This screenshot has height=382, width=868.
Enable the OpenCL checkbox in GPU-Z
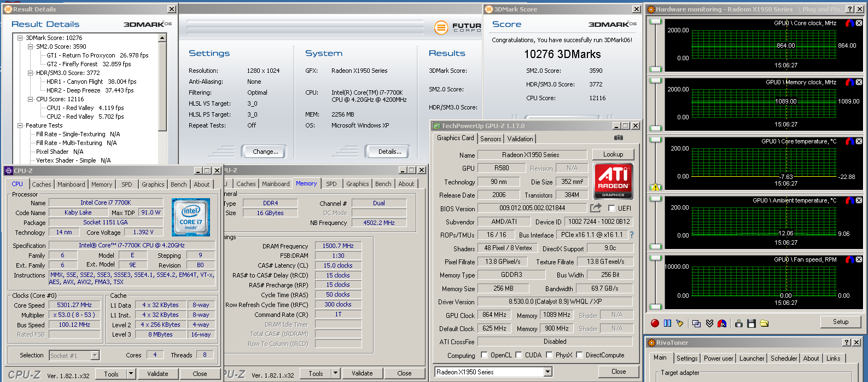pyautogui.click(x=483, y=355)
